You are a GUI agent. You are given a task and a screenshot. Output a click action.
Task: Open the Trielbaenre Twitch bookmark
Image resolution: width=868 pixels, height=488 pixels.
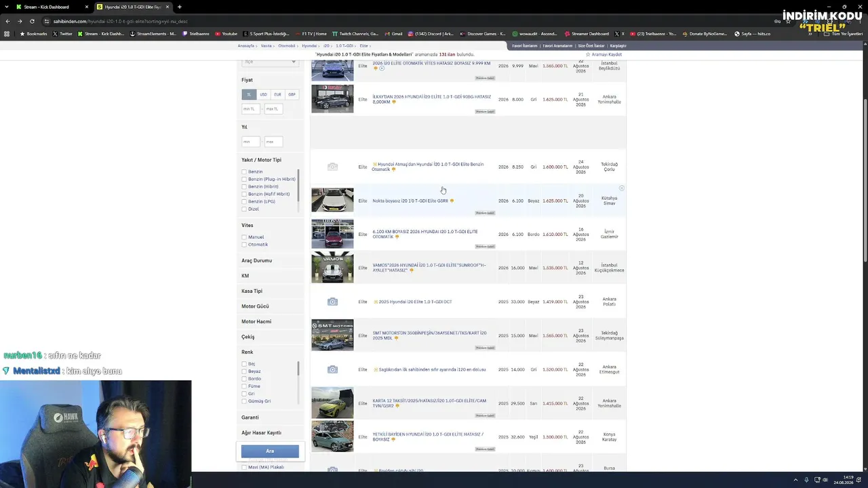(196, 34)
